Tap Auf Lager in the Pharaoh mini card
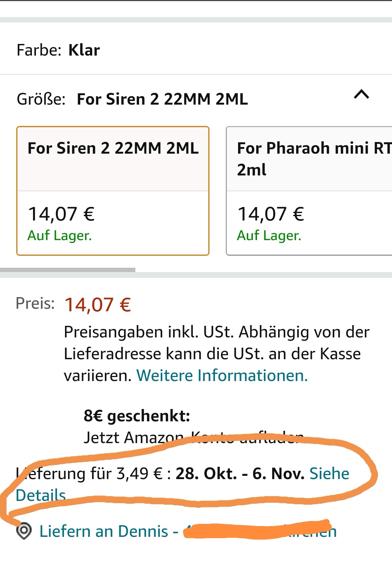Screen dimensions: 392x575 click(x=269, y=235)
